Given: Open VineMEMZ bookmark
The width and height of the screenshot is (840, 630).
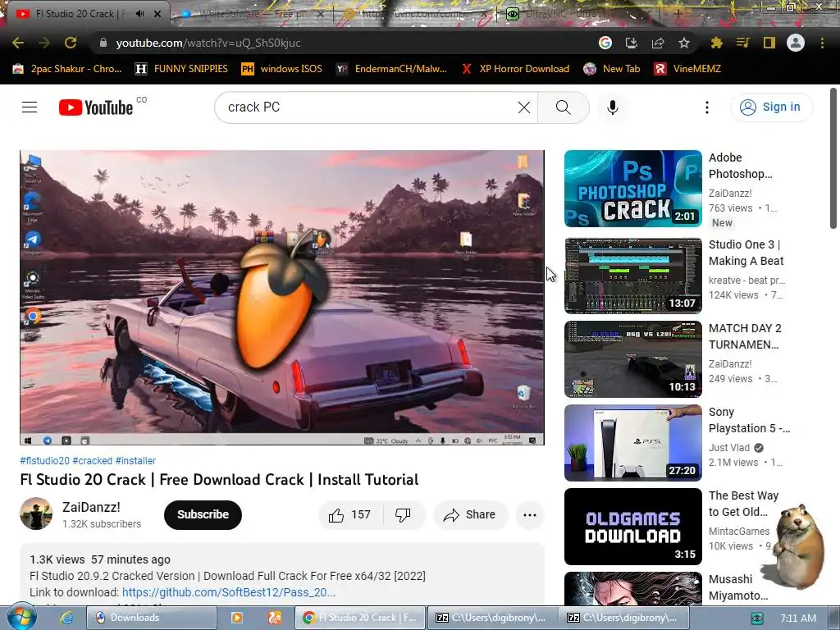Looking at the screenshot, I should point(688,69).
